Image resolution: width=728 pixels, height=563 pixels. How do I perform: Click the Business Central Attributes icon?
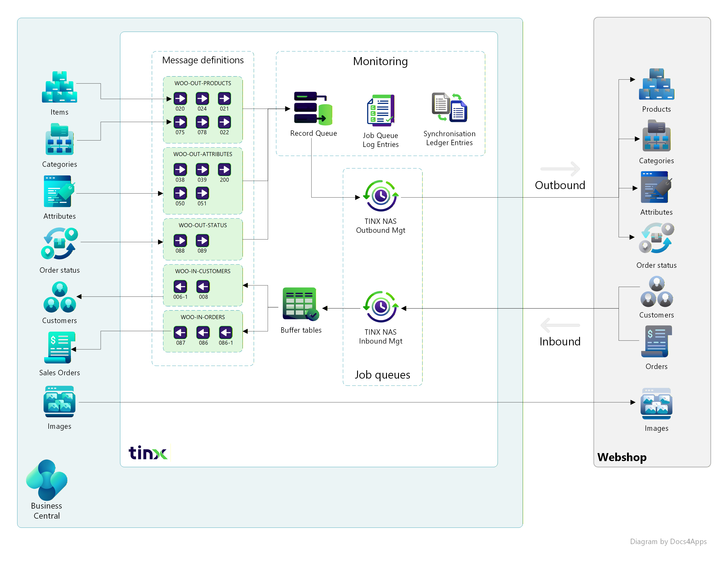pos(59,192)
